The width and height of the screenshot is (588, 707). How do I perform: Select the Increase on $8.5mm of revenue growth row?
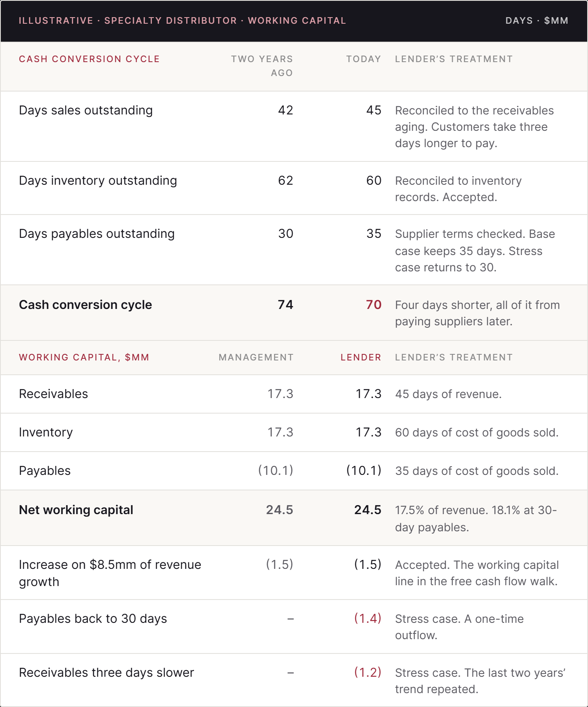point(294,573)
